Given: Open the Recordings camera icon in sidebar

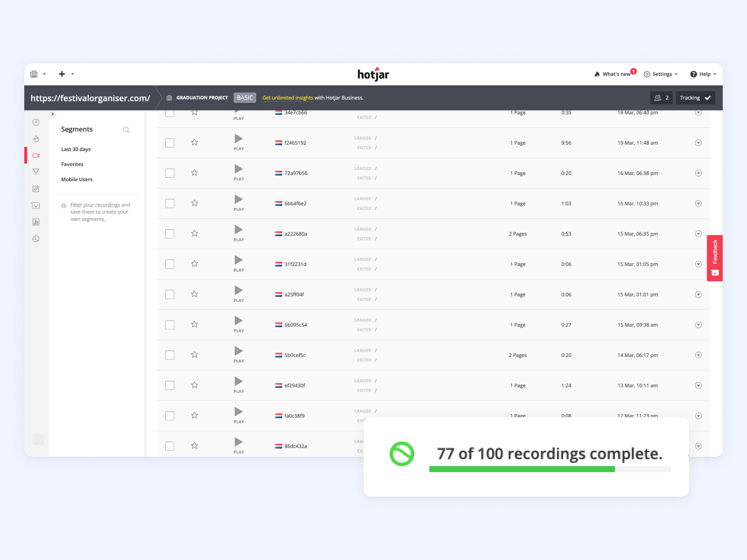Looking at the screenshot, I should point(36,155).
